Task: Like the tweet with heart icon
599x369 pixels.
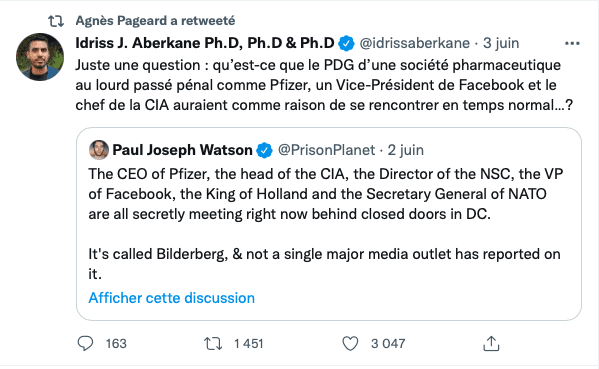Action: point(350,343)
